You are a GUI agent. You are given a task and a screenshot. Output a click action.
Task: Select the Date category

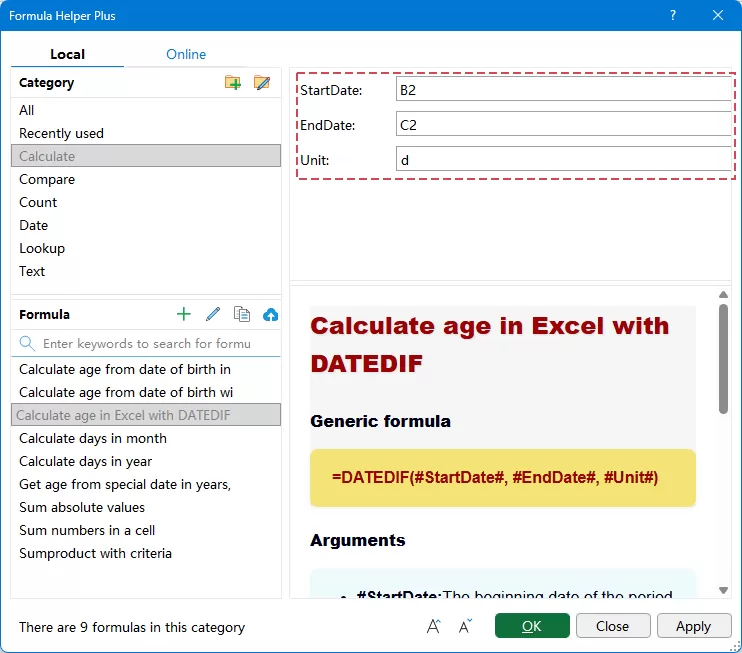[x=146, y=225]
